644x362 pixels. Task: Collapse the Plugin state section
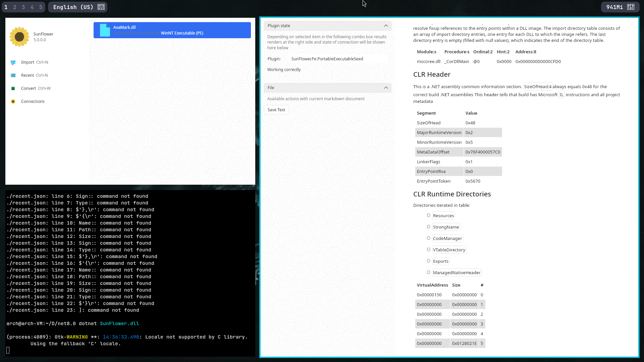point(386,26)
